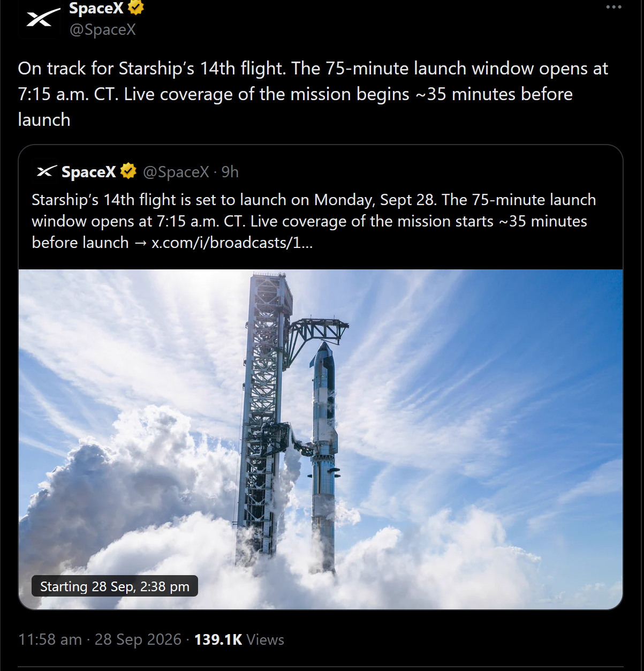This screenshot has height=671, width=644.
Task: Open SpaceX name in quoted post header
Action: [x=89, y=172]
